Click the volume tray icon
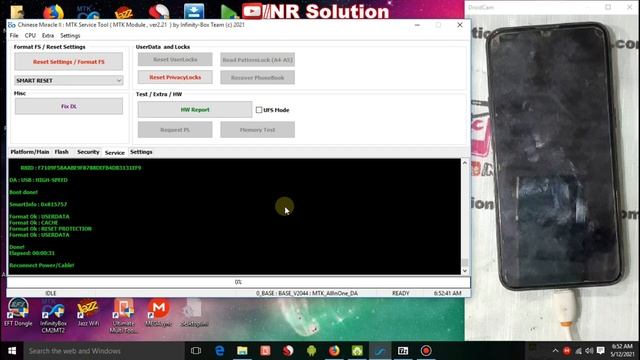The image size is (640, 360). pyautogui.click(x=589, y=351)
